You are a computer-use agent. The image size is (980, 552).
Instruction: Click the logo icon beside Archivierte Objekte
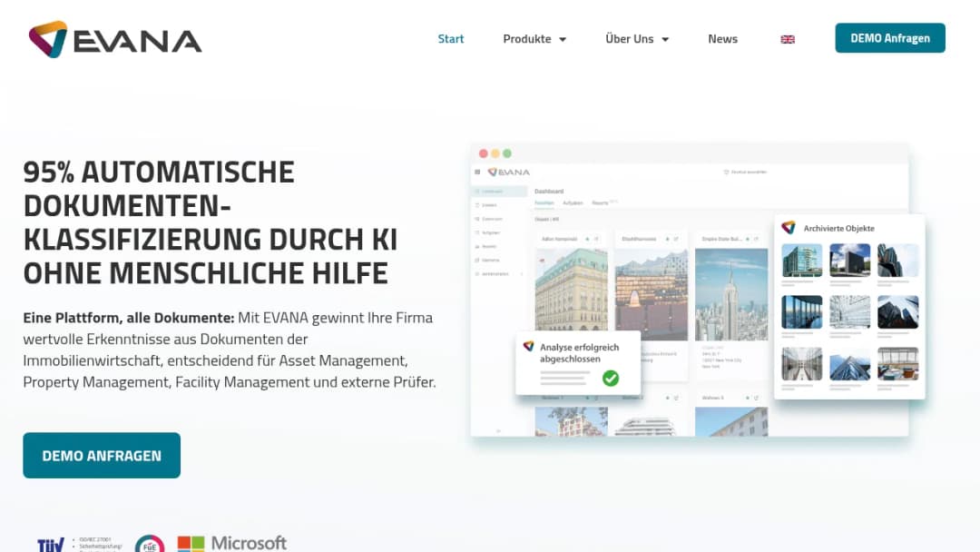pyautogui.click(x=789, y=228)
